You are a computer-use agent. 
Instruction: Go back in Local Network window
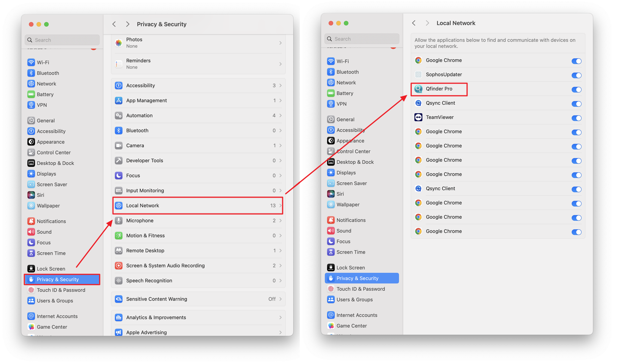coord(414,23)
